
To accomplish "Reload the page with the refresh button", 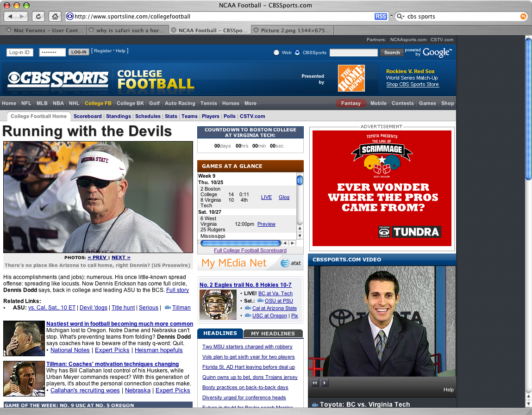I will [38, 16].
